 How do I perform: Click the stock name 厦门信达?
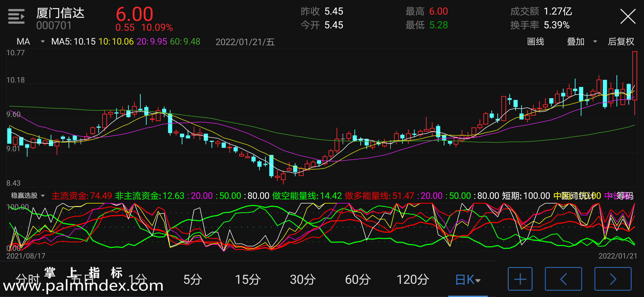[60, 13]
